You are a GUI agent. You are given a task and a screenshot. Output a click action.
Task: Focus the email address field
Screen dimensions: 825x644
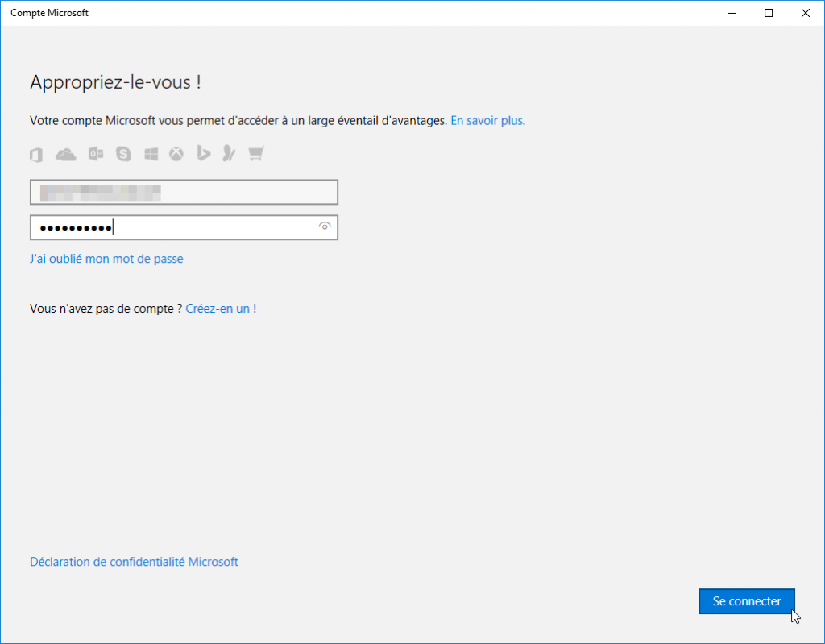click(x=184, y=192)
